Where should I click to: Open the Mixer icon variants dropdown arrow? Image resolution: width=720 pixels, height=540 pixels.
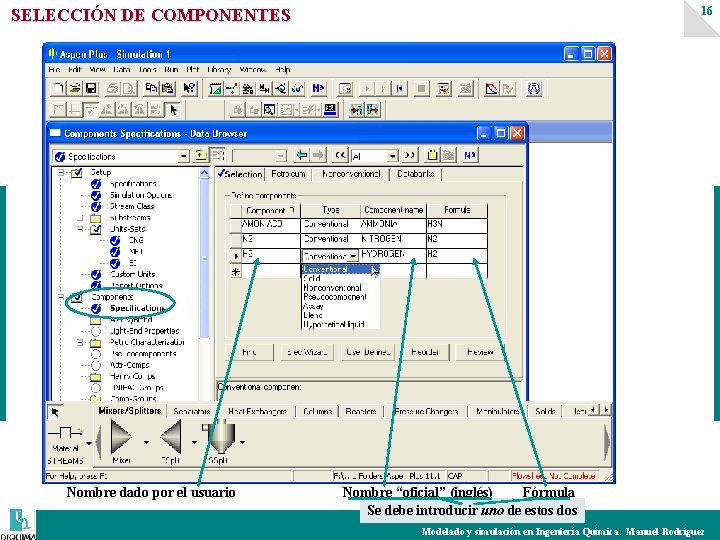tap(146, 443)
